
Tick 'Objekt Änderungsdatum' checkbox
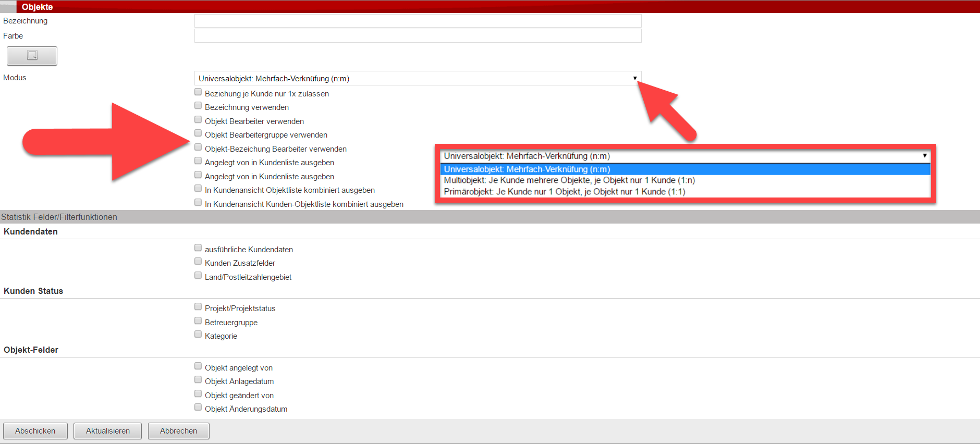click(x=198, y=408)
